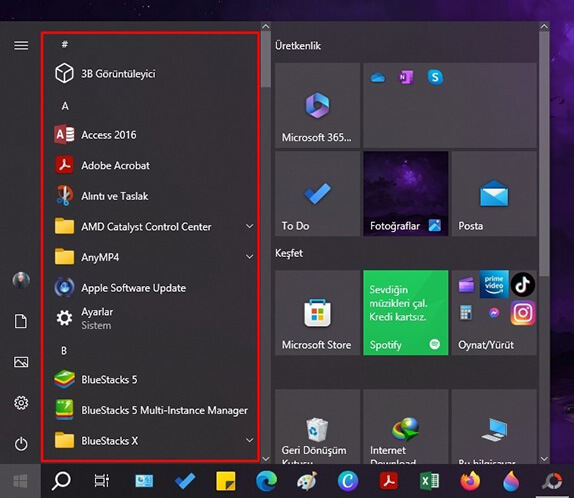The height and width of the screenshot is (498, 574).
Task: Open Settings gear in Start sidebar
Action: tap(21, 403)
